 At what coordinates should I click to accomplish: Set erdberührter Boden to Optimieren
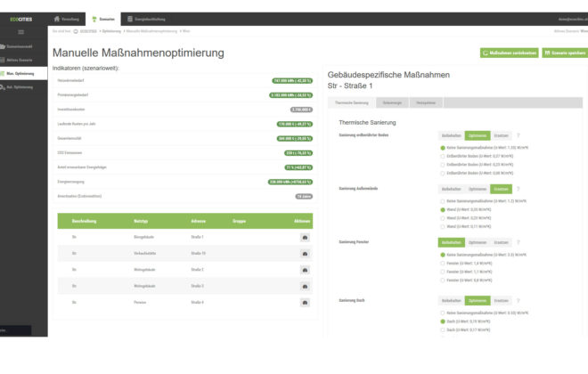click(478, 135)
